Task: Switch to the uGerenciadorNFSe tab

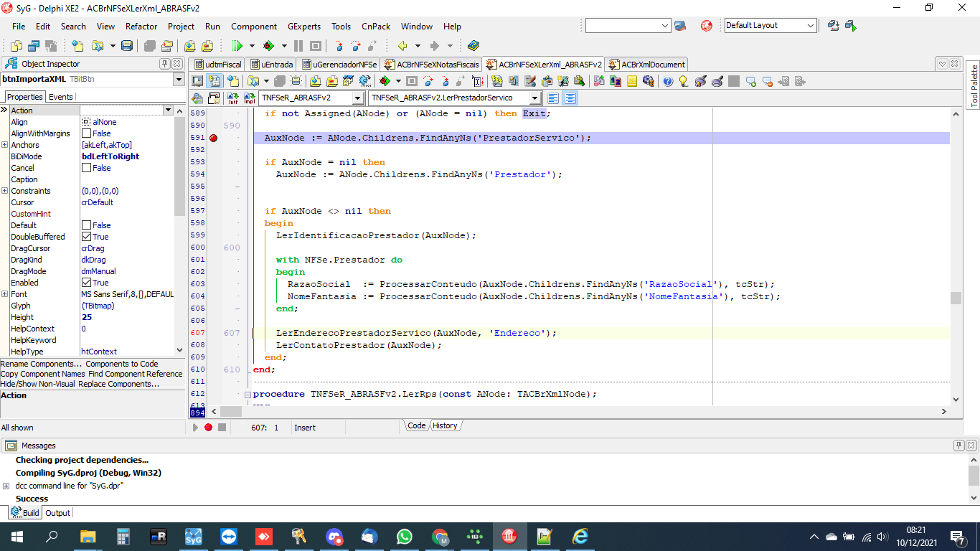Action: (x=338, y=64)
